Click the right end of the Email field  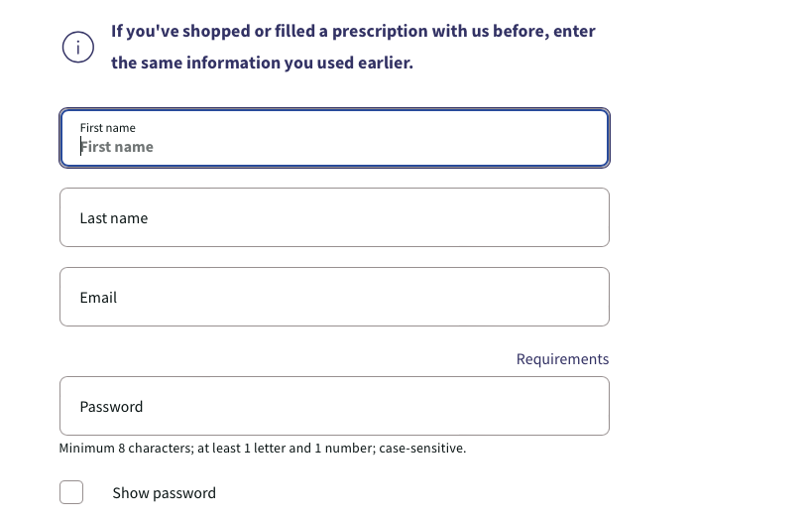click(585, 297)
